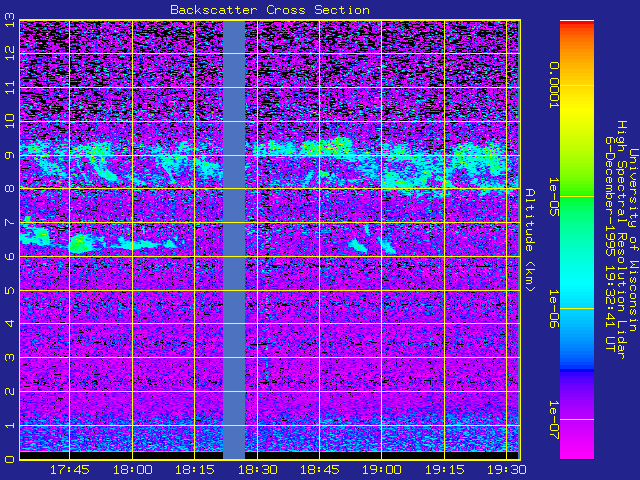
Task: Click altitude label 11 on the y-axis
Action: click(9, 88)
